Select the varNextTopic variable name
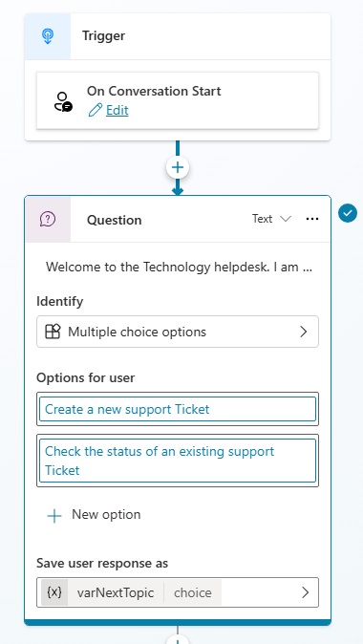Screen dimensions: 363x644 point(116,592)
